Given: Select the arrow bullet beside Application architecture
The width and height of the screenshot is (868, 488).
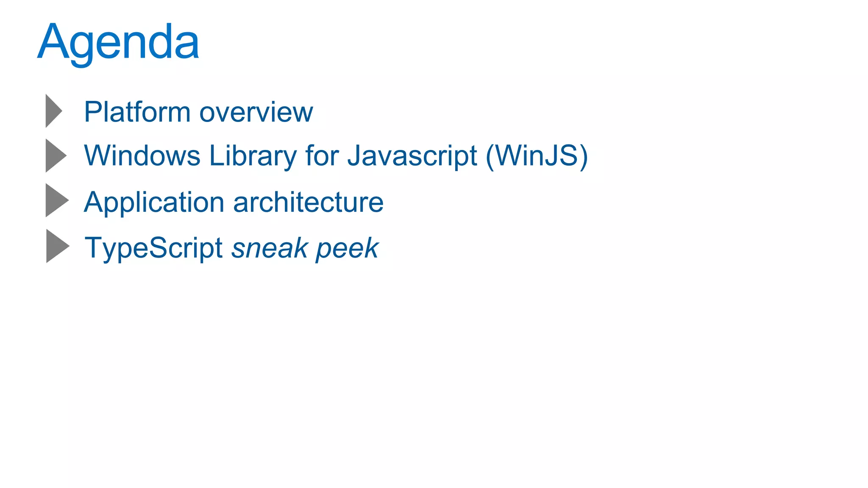Looking at the screenshot, I should click(x=56, y=200).
